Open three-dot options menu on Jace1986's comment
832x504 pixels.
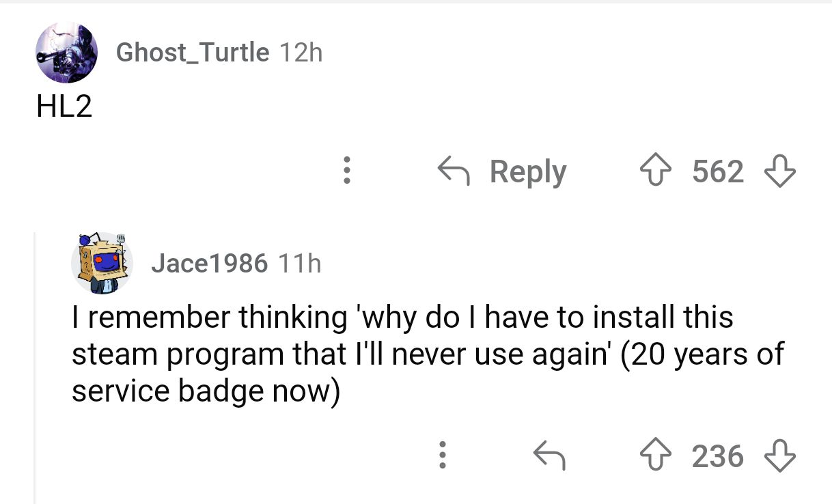point(443,456)
